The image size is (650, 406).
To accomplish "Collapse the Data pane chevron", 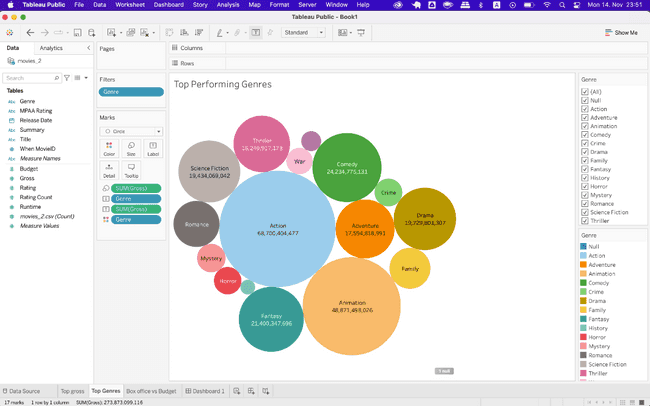I will (x=88, y=48).
